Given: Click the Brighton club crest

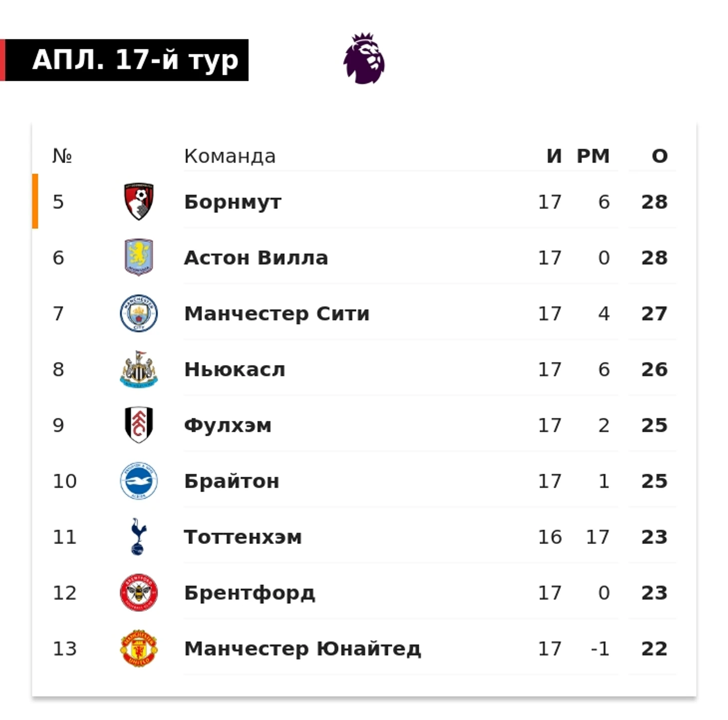Looking at the screenshot, I should point(139,481).
